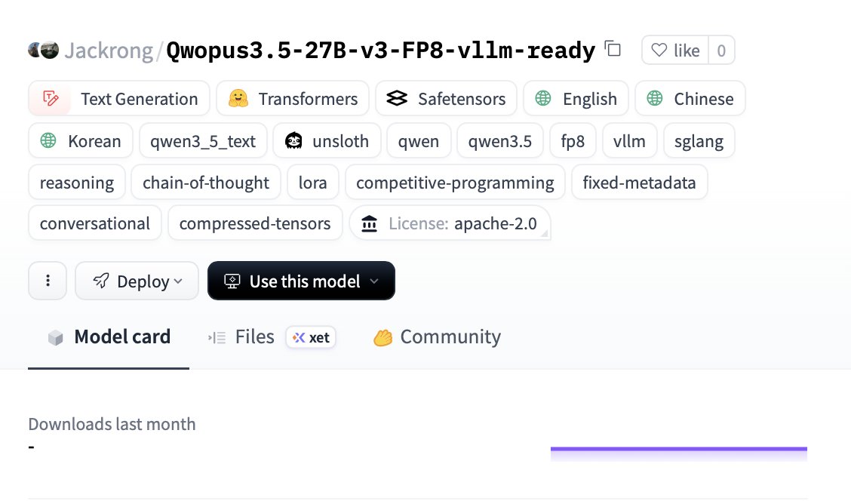
Task: Click the unsloth sloth icon
Action: point(293,141)
